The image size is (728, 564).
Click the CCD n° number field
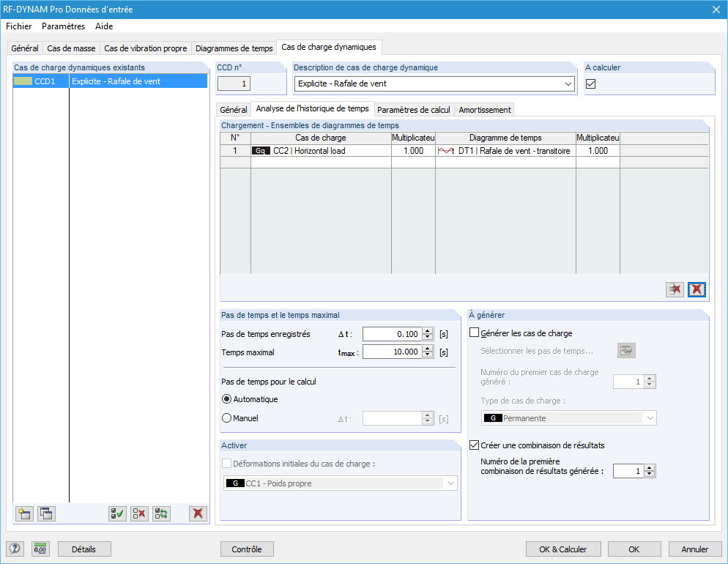(234, 84)
